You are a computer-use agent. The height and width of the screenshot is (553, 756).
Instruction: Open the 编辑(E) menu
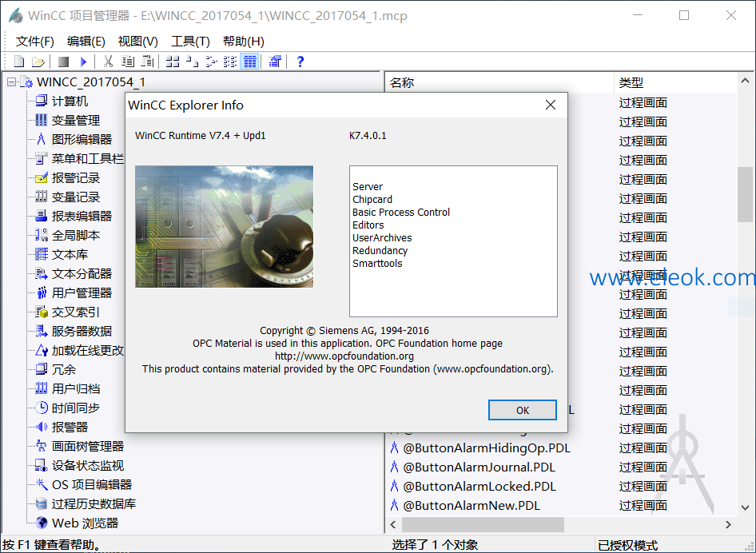click(x=86, y=42)
